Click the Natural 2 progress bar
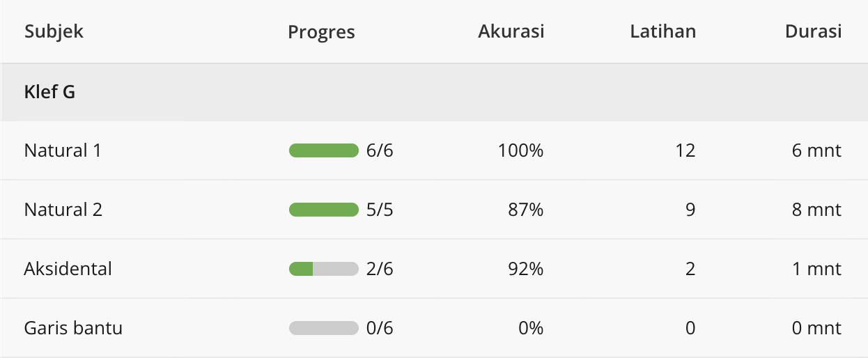 tap(323, 210)
